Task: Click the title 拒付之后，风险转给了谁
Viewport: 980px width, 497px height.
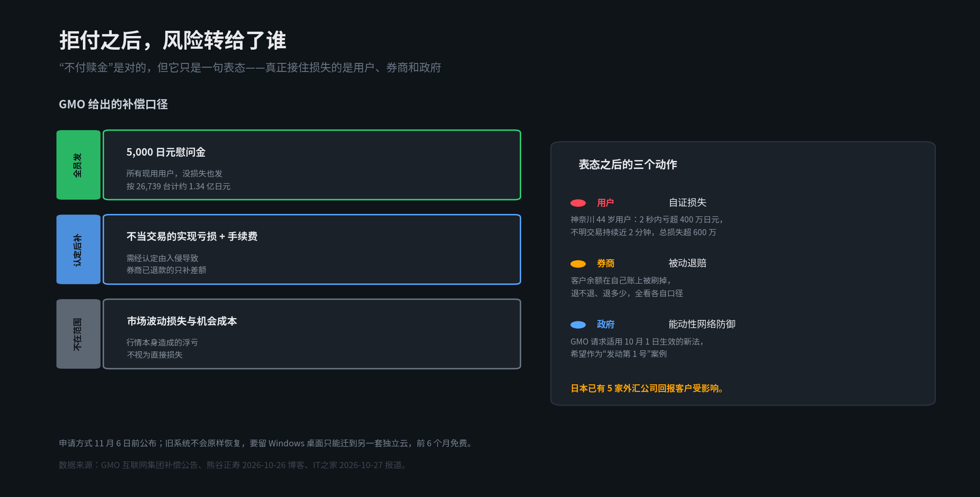Action: click(x=173, y=40)
